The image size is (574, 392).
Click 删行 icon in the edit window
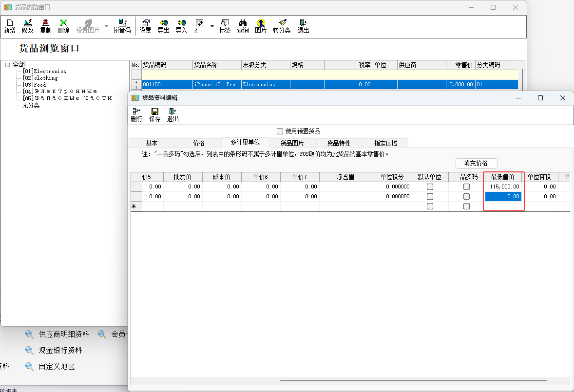click(x=136, y=115)
